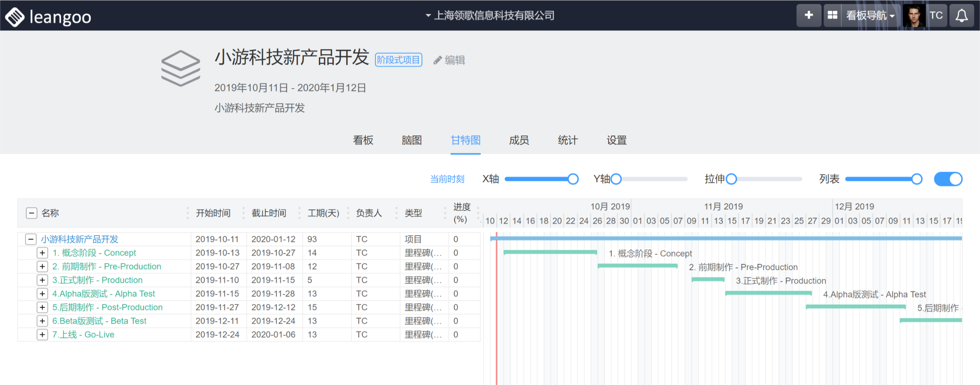Click the 当前时刻 link
This screenshot has height=385, width=980.
tap(447, 179)
